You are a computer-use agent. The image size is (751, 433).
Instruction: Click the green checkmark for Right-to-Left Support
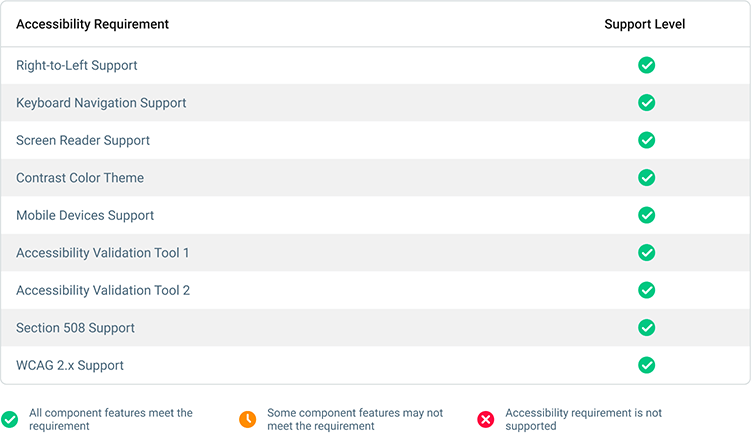[646, 65]
